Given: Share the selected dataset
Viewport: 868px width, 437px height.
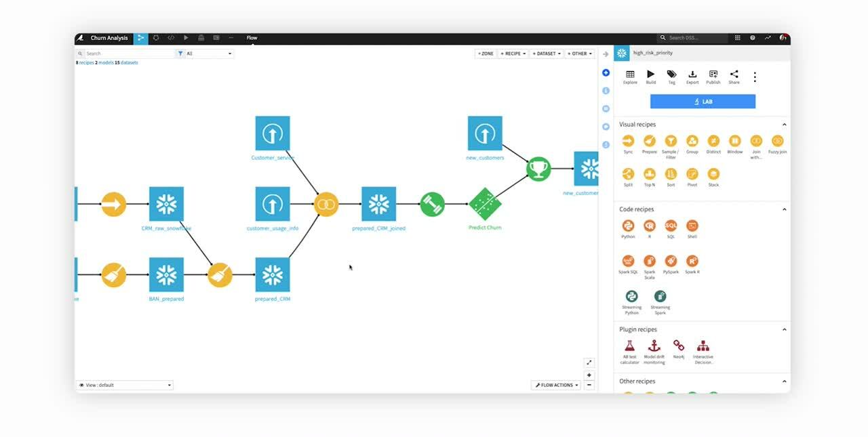Looking at the screenshot, I should click(x=734, y=77).
